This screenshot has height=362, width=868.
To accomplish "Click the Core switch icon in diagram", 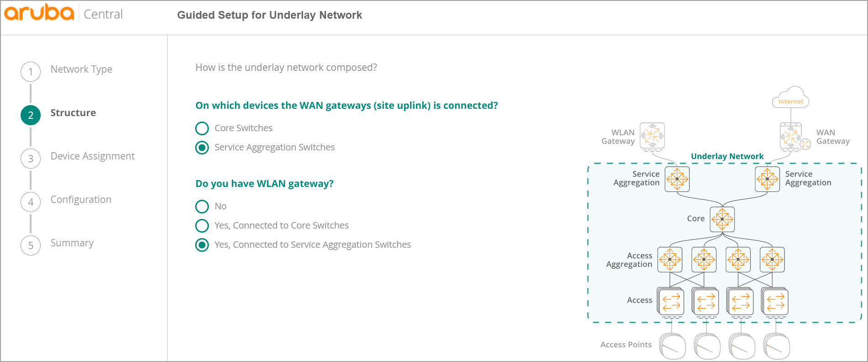I will coord(722,219).
